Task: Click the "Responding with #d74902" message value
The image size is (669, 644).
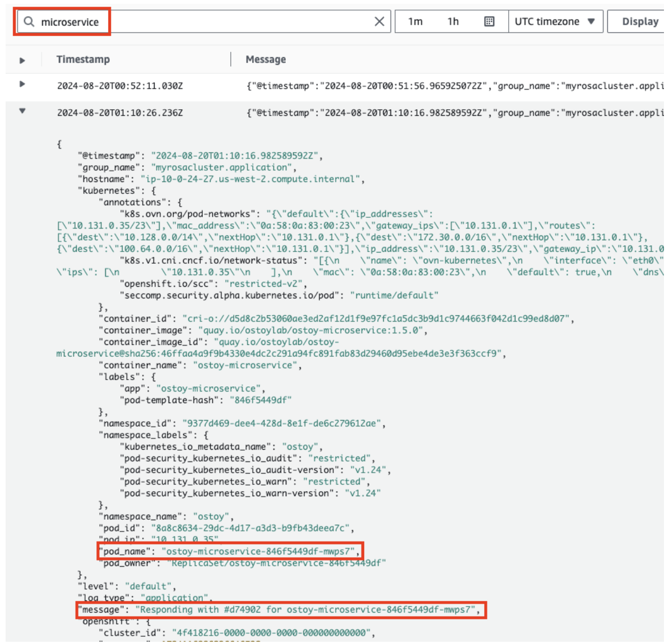Action: pyautogui.click(x=307, y=610)
